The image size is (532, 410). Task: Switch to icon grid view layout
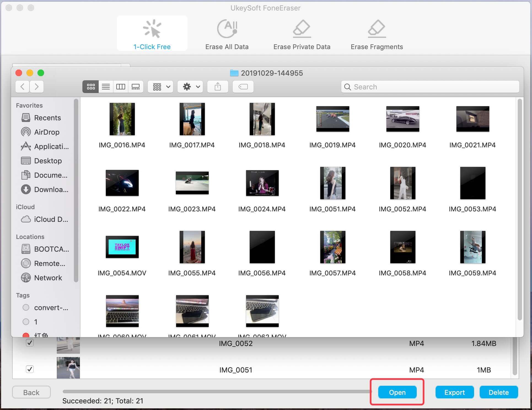pos(91,86)
